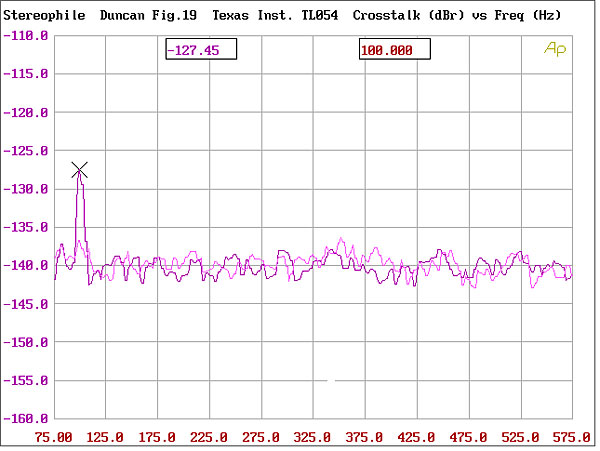The height and width of the screenshot is (451, 600).
Task: Click the 125.0 x-axis label
Action: pyautogui.click(x=105, y=437)
